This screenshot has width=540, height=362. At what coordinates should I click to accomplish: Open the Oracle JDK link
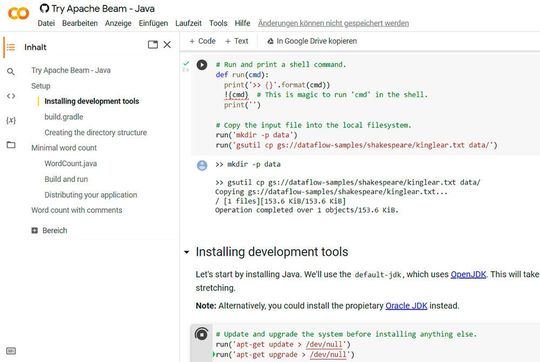[x=406, y=306]
